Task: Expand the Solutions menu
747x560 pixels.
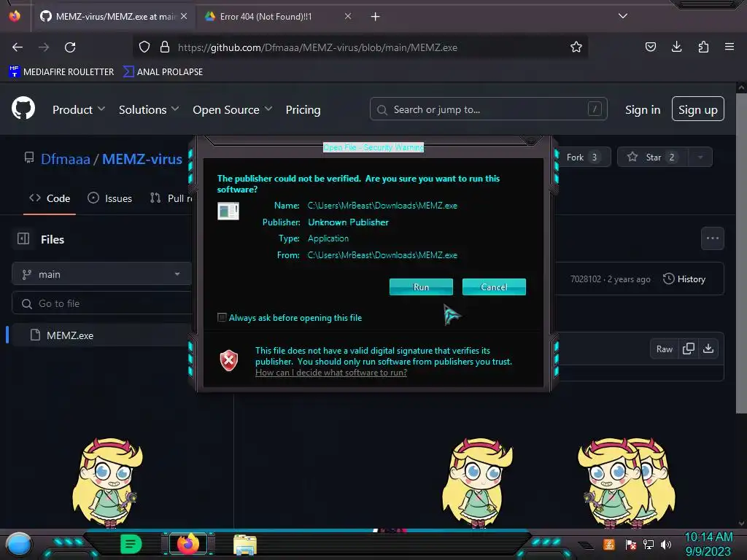Action: tap(149, 109)
